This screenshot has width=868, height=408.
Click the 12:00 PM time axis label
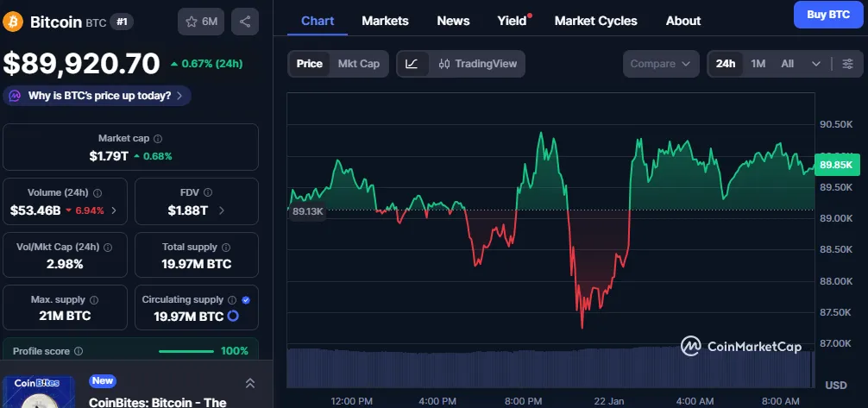pyautogui.click(x=351, y=401)
